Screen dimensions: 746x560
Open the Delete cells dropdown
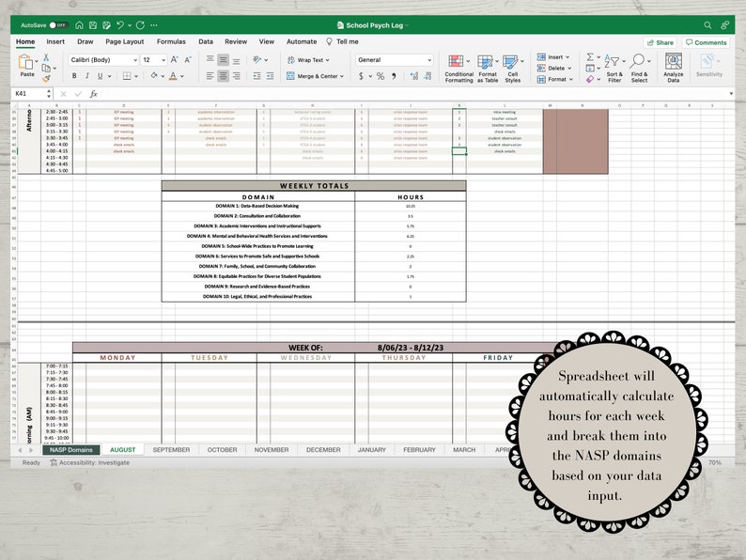(554, 68)
